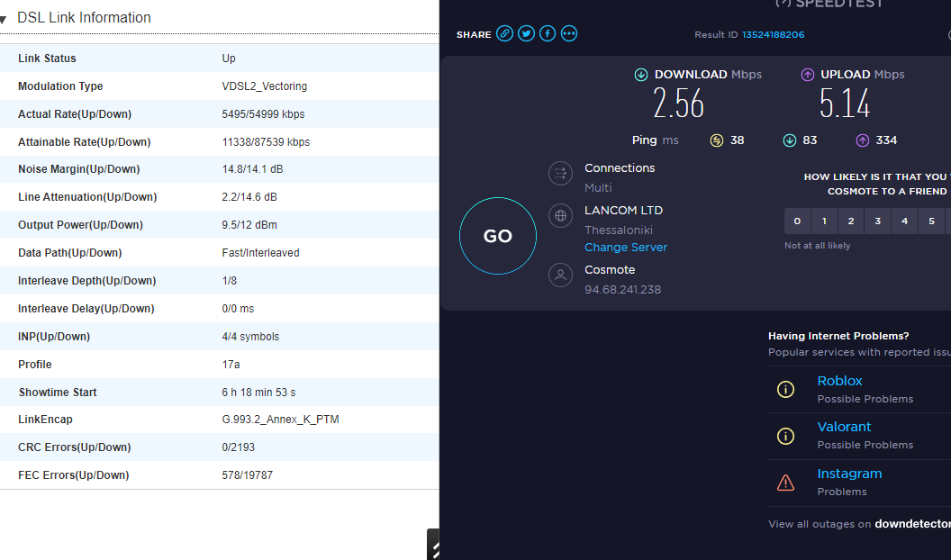
Task: Select line attenuation value 2.2/14.6 dB
Action: point(249,197)
